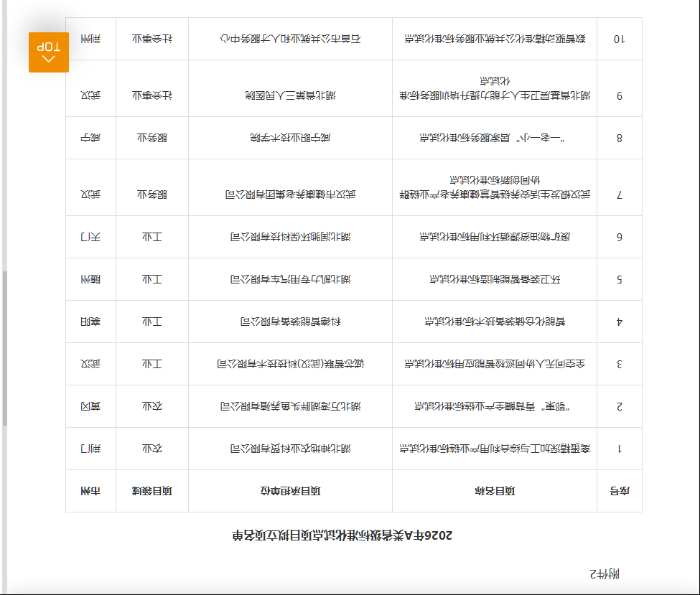Click the 科德智能装备有限公司 cell
Viewport: 700px width, 595px height.
(290, 322)
